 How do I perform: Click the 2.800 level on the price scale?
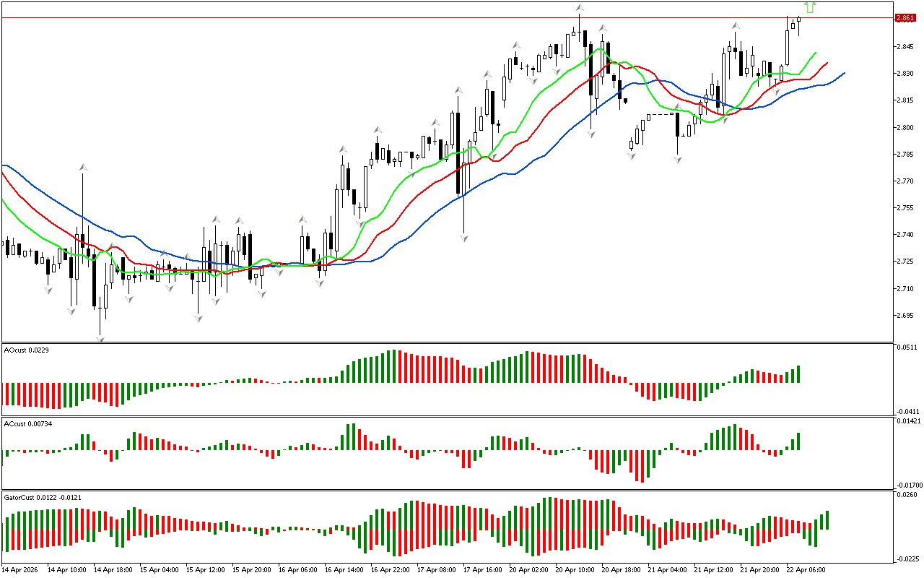point(905,127)
